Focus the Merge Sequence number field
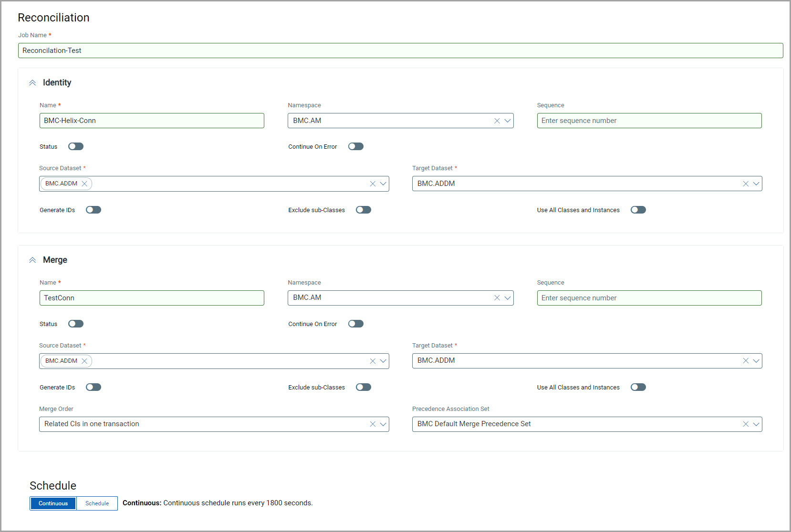This screenshot has height=532, width=791. 649,298
